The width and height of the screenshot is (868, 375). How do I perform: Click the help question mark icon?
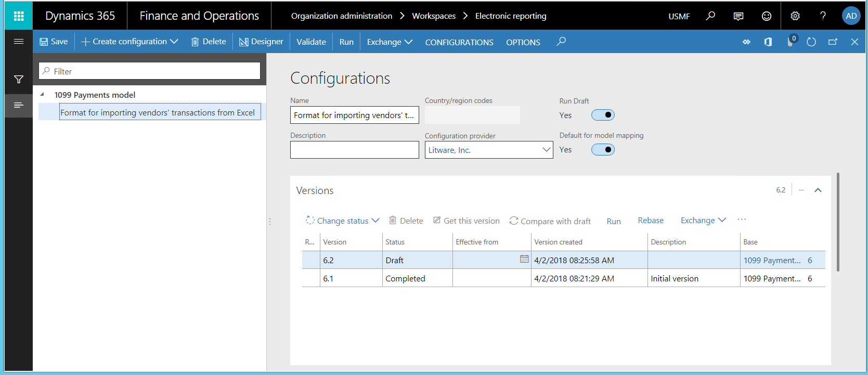pos(823,16)
